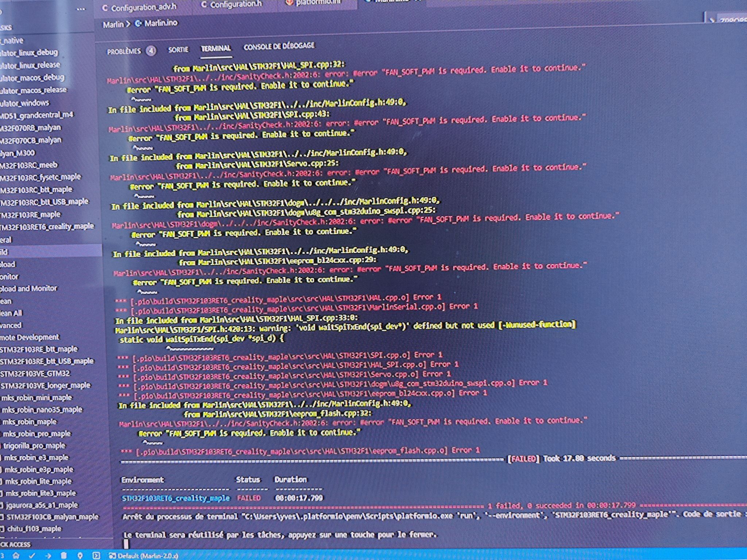Viewport: 747px width, 560px height.
Task: Click the [FAILED] Took 17.80 seconds text
Action: coord(562,459)
